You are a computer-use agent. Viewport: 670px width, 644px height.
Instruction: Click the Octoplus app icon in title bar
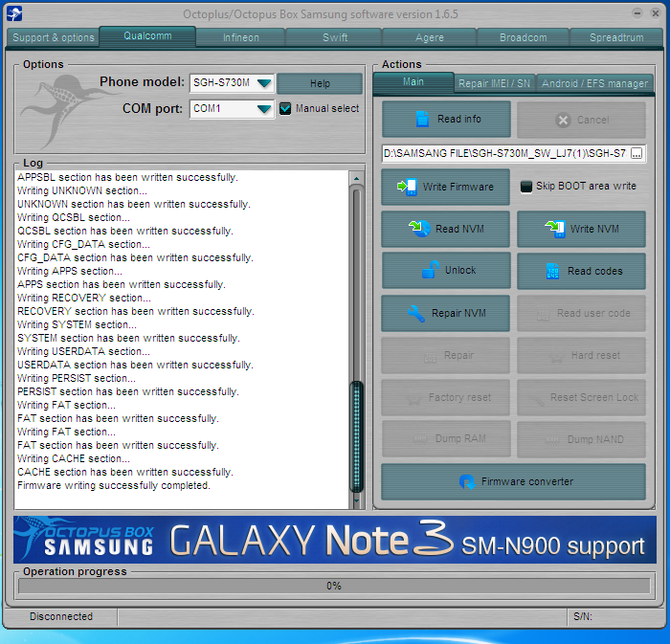click(x=14, y=13)
